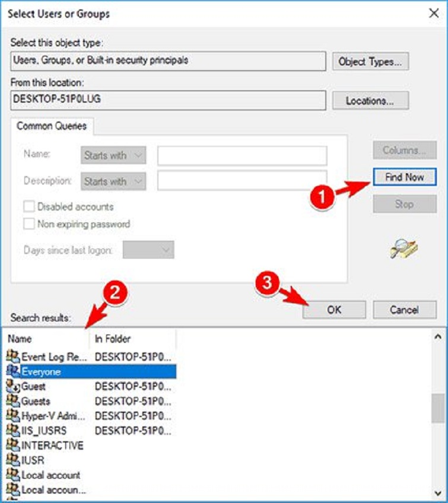
Task: Open the Locations picker button
Action: pyautogui.click(x=370, y=101)
